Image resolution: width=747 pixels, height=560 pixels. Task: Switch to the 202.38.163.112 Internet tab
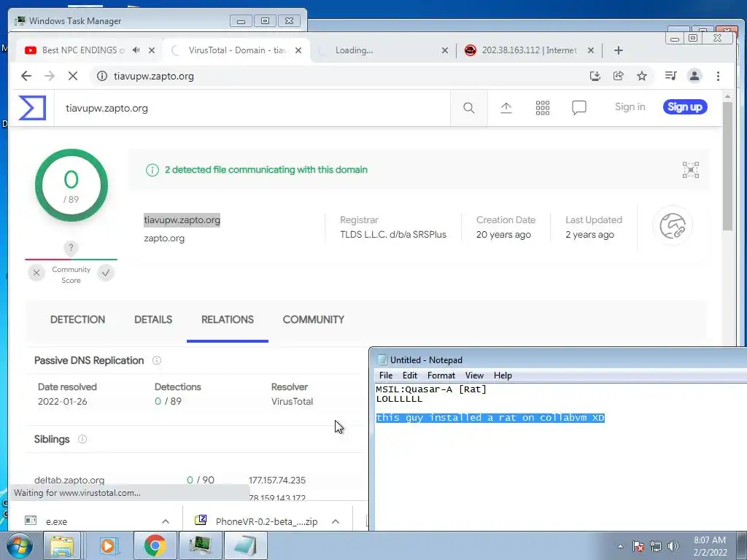(x=529, y=50)
